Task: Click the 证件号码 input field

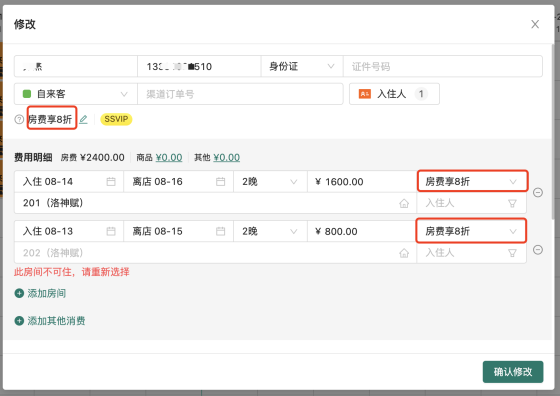Action: (x=442, y=66)
